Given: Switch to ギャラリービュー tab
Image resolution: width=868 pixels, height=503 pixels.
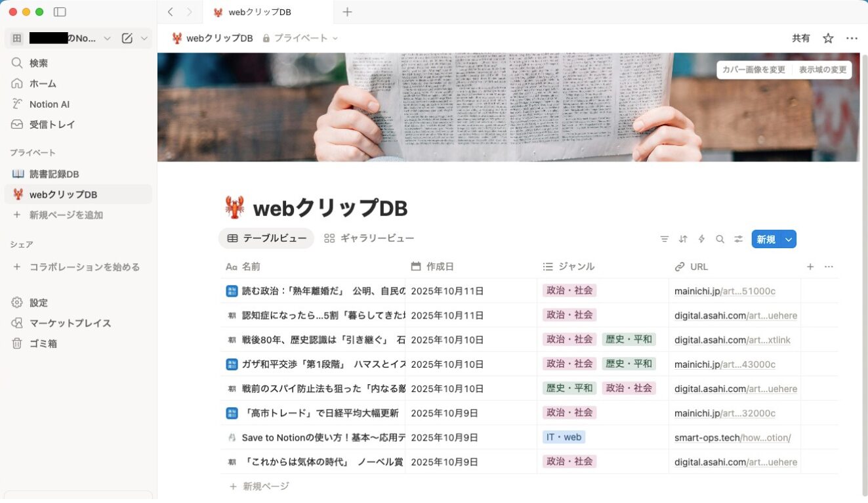Looking at the screenshot, I should click(x=369, y=238).
